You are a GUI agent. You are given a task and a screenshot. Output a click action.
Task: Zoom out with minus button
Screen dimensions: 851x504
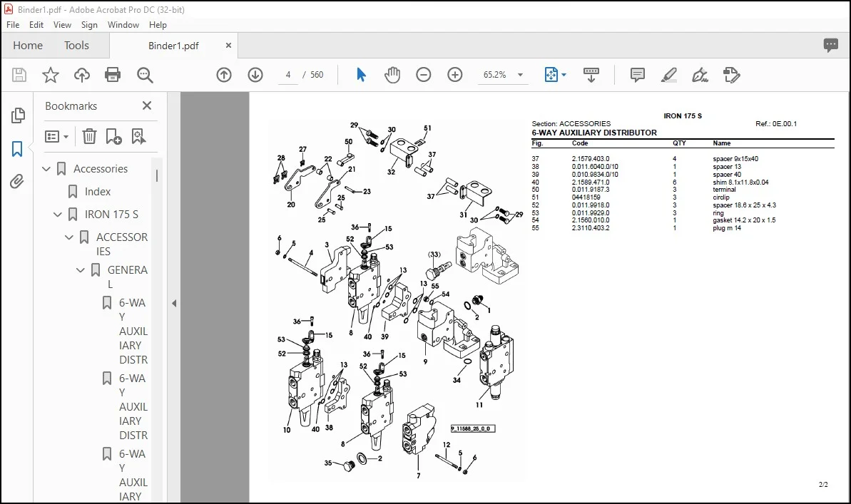coord(423,75)
